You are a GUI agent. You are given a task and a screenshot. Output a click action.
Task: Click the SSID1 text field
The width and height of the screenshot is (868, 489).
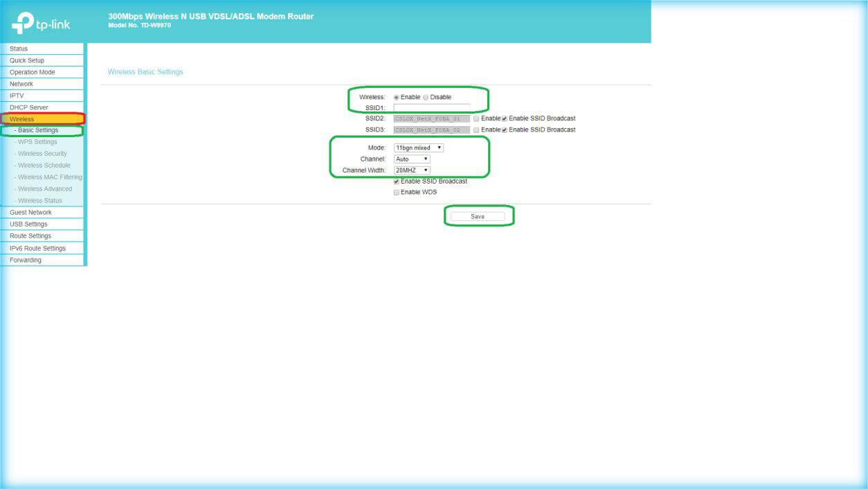coord(431,108)
